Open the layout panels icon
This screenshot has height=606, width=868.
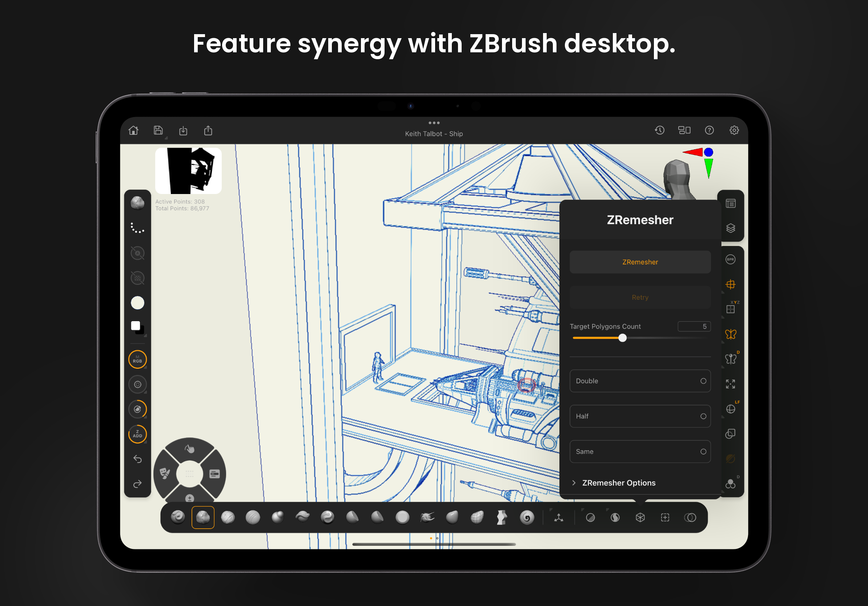pyautogui.click(x=684, y=130)
